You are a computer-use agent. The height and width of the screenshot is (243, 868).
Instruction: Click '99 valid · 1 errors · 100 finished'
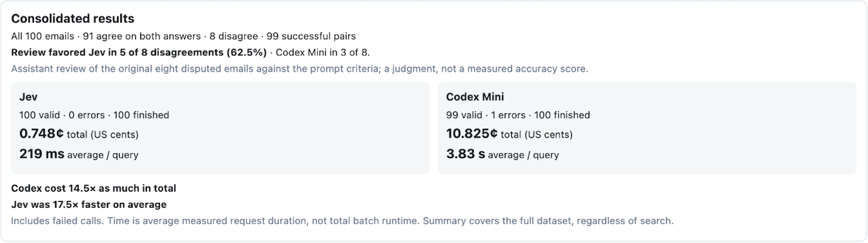[x=518, y=115]
